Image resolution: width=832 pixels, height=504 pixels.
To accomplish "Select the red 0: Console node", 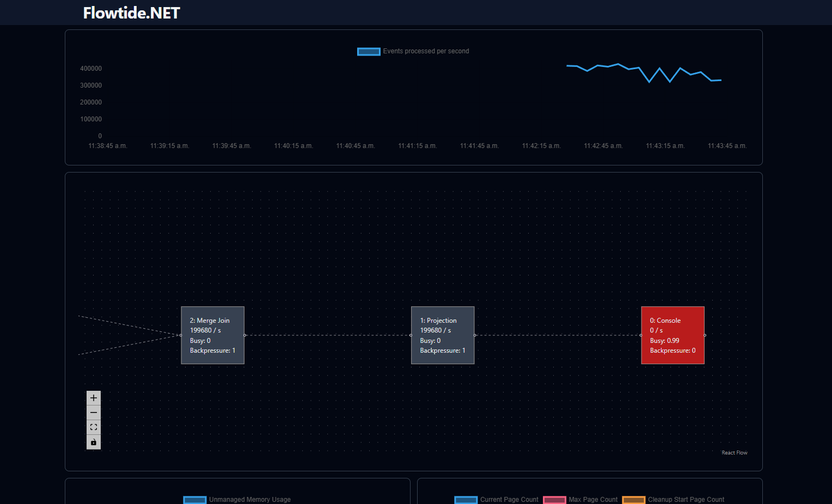I will [673, 335].
